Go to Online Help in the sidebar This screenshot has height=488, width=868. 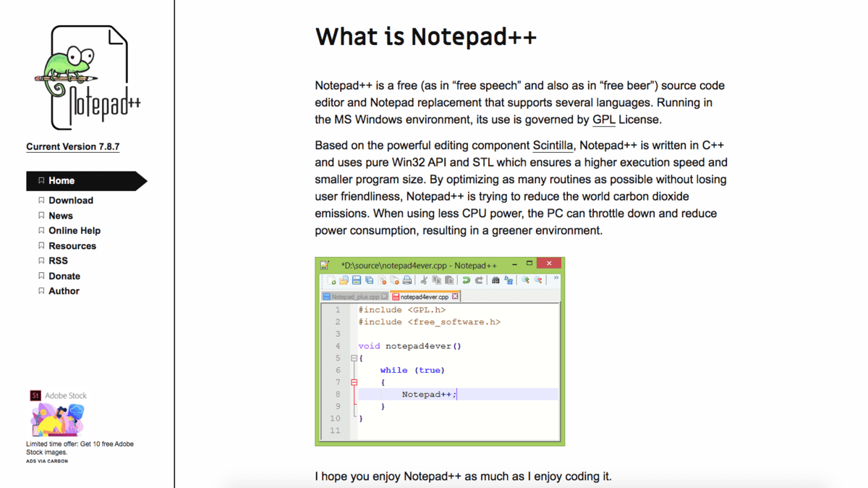click(x=74, y=230)
